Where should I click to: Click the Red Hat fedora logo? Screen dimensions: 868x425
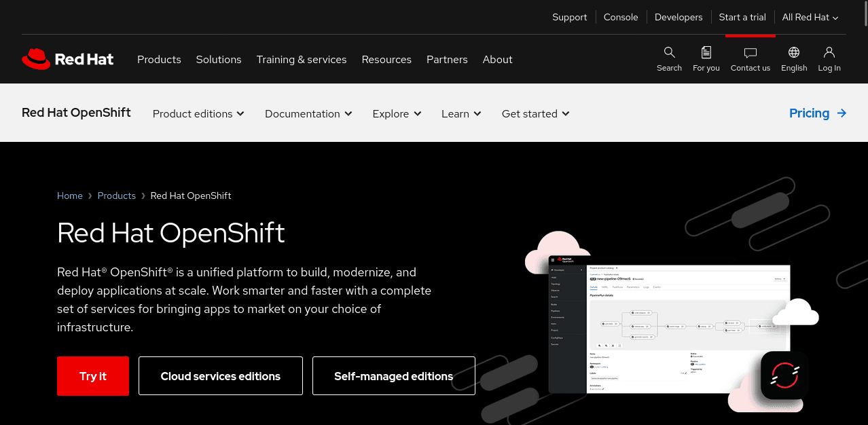coord(35,58)
